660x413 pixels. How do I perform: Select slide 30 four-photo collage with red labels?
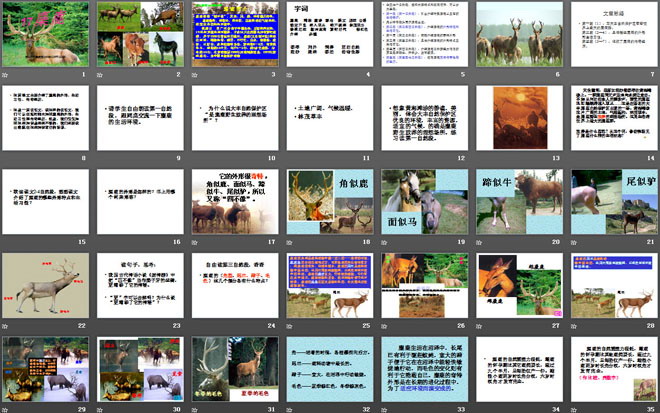140,369
